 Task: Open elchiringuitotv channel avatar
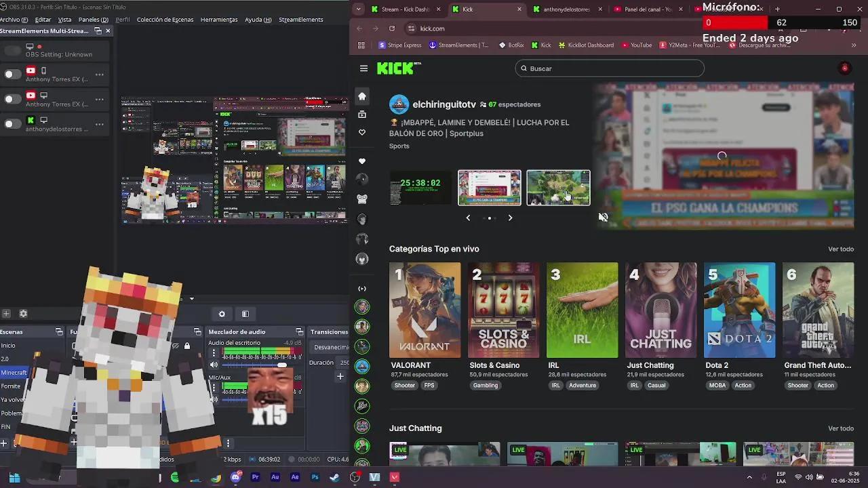click(399, 104)
